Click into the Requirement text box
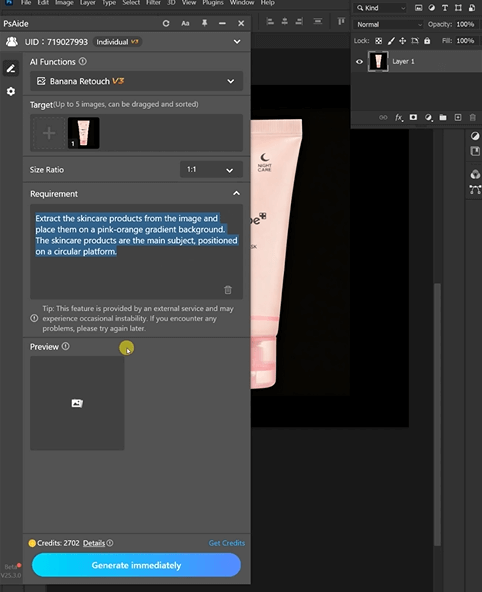 click(x=136, y=252)
